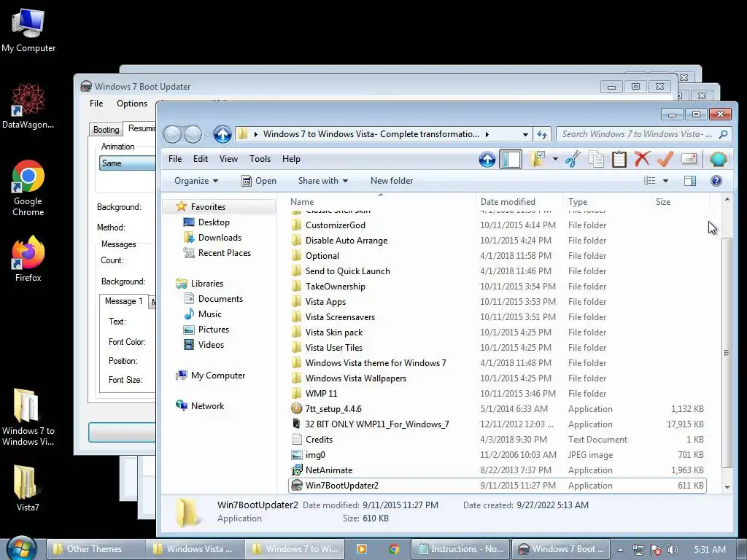Open the File menu in Windows 7 Boot Updater
The image size is (747, 560).
[96, 104]
